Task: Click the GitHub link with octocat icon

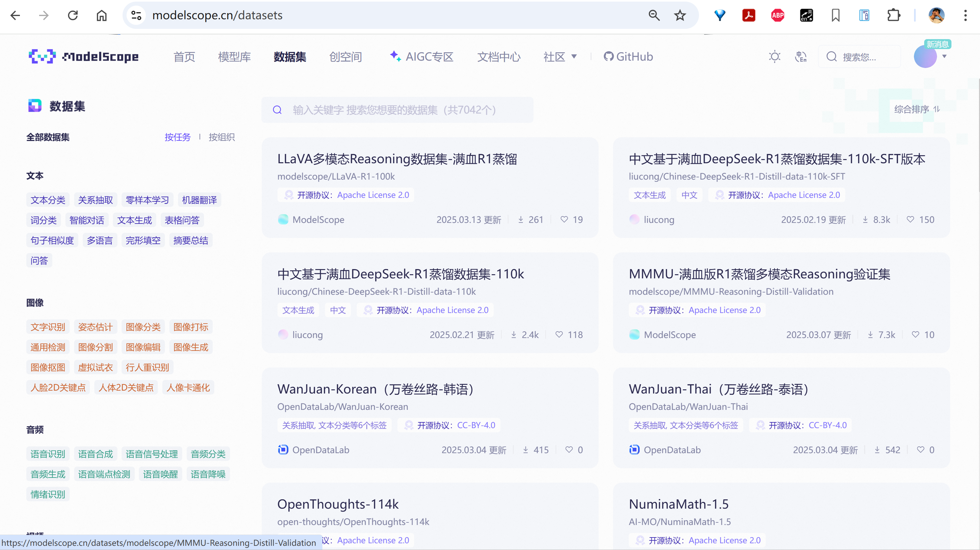Action: (628, 57)
